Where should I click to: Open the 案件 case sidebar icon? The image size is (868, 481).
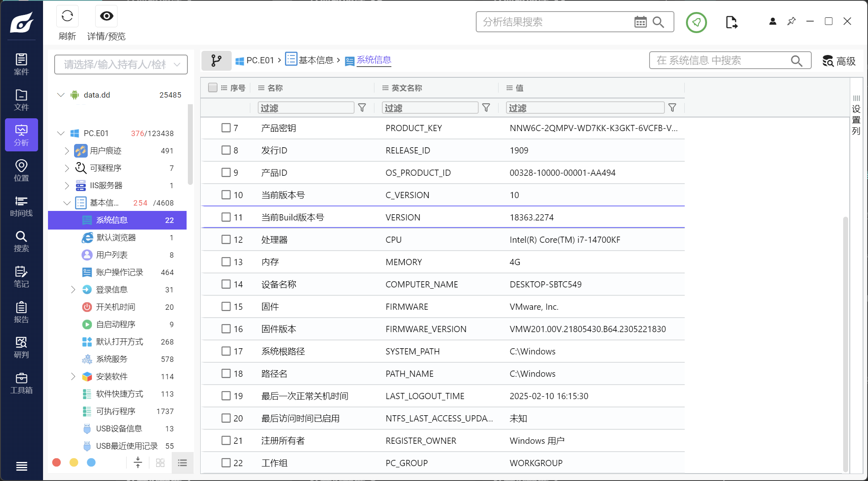(22, 64)
